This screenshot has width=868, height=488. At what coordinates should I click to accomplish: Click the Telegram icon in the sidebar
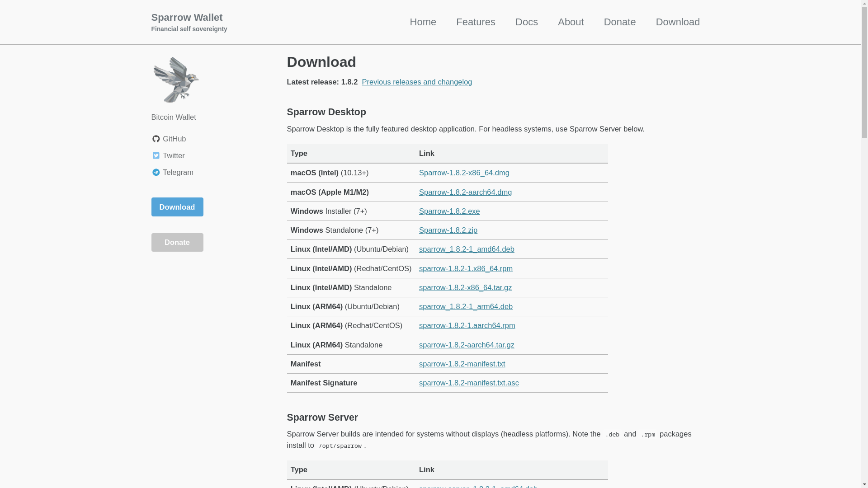156,173
